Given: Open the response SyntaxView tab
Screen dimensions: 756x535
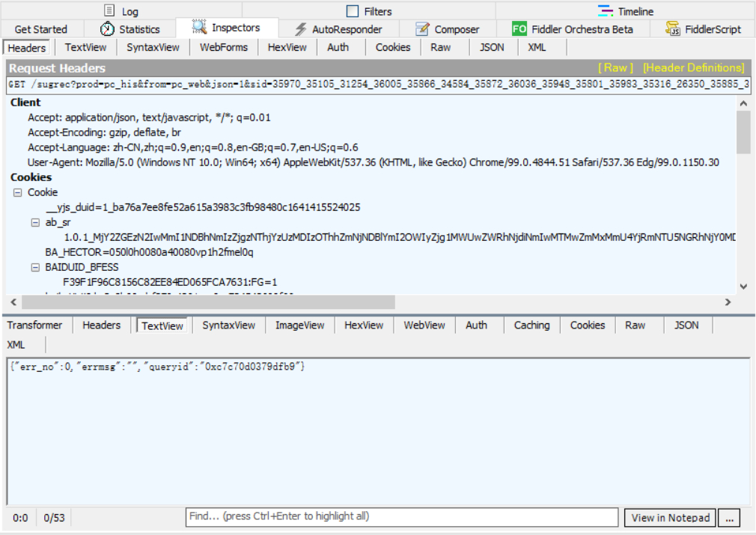Looking at the screenshot, I should (x=229, y=325).
